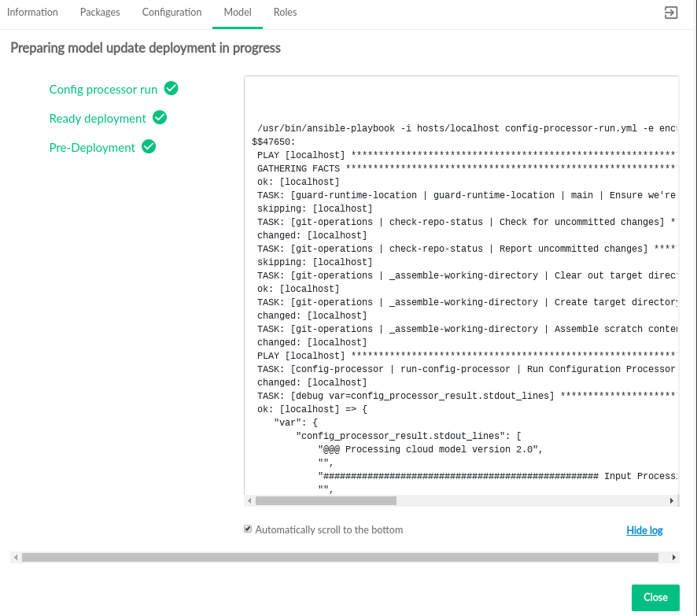Click log scrollbar right arrow
The height and width of the screenshot is (616, 697).
(672, 500)
